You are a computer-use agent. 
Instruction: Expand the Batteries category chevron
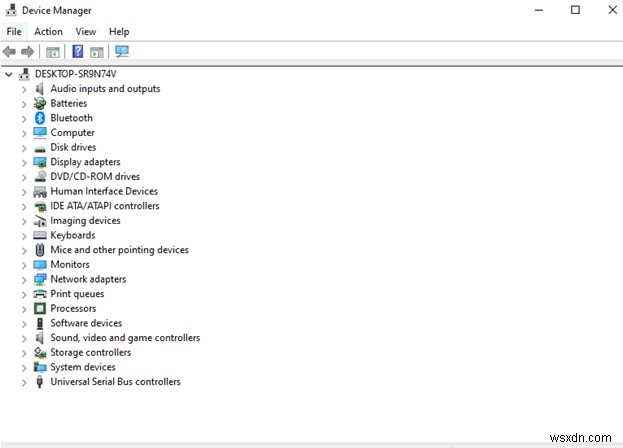pyautogui.click(x=24, y=104)
